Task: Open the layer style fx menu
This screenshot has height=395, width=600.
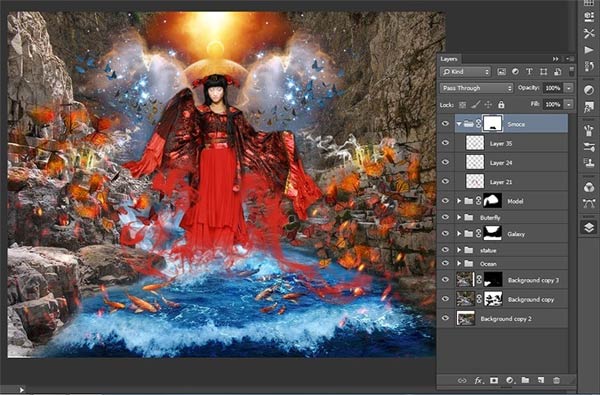Action: [x=478, y=380]
